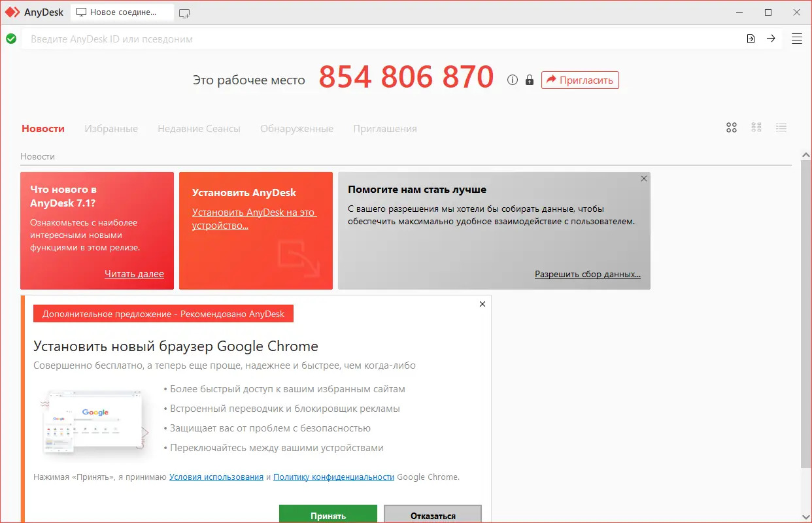Image resolution: width=812 pixels, height=523 pixels.
Task: Click the vertical scrollbar thumb
Action: 806,314
